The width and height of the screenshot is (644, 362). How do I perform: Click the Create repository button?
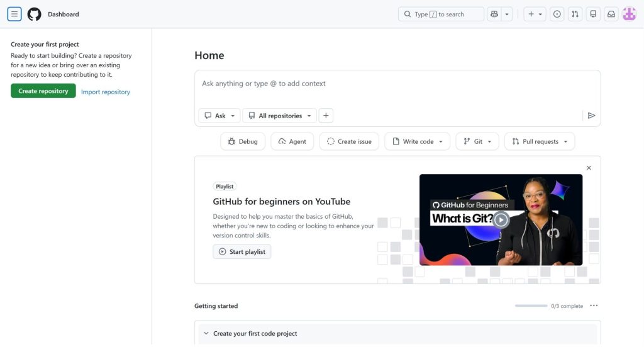[43, 90]
